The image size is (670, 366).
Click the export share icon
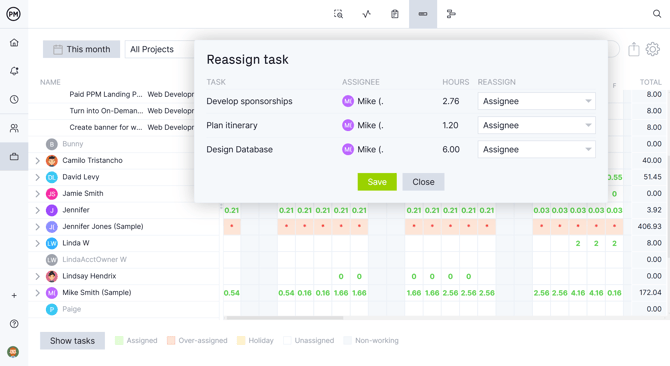pyautogui.click(x=634, y=49)
